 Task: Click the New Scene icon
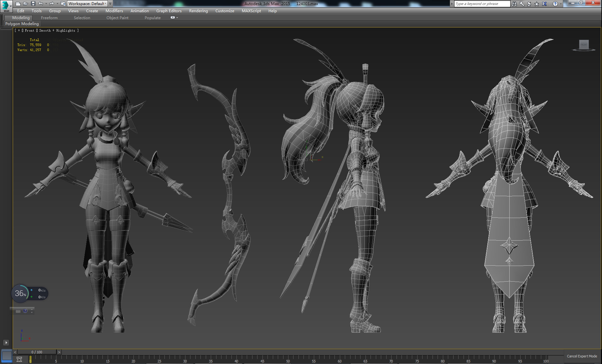pyautogui.click(x=18, y=4)
